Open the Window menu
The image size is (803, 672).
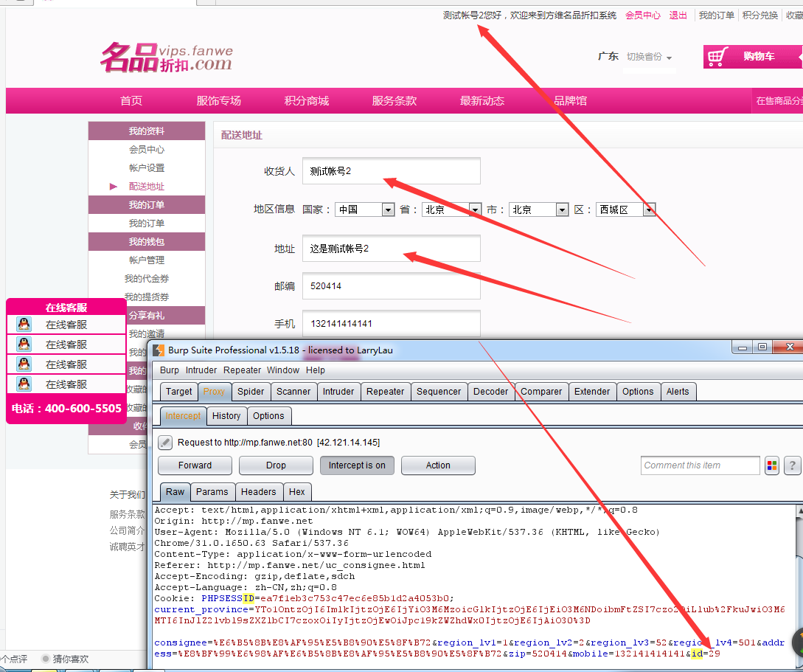[x=282, y=370]
